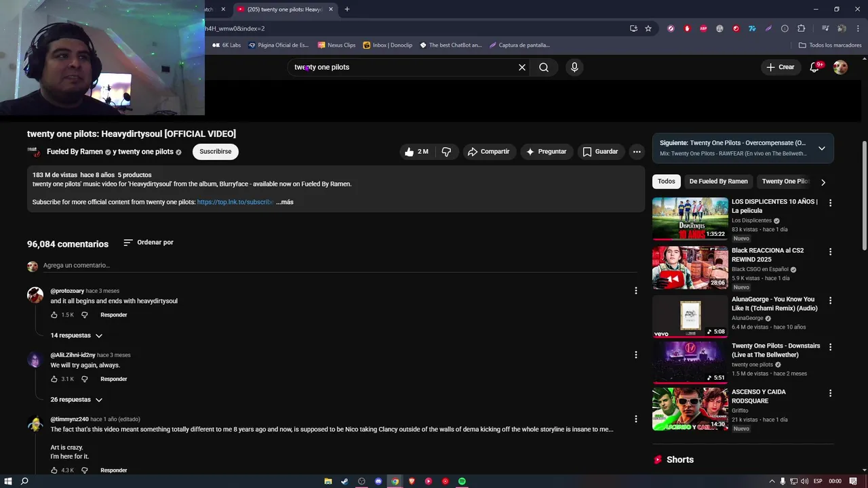868x488 pixels.
Task: Start voice search with the microphone
Action: click(x=574, y=67)
